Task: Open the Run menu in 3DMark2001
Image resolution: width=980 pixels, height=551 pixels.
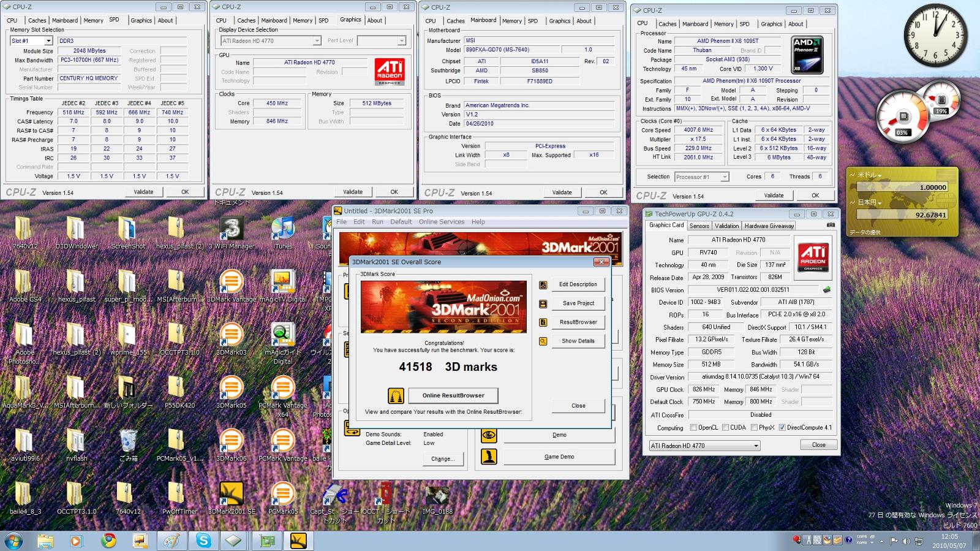Action: pos(377,222)
